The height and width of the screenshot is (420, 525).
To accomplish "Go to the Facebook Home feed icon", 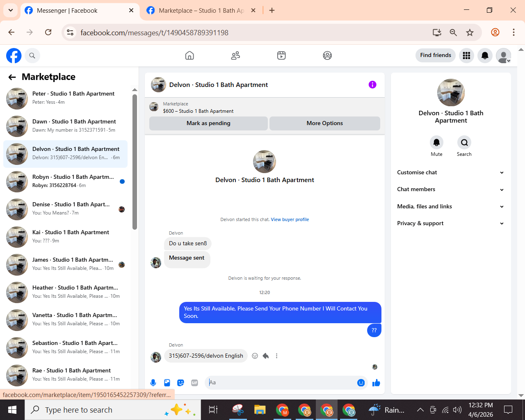I will (x=189, y=55).
